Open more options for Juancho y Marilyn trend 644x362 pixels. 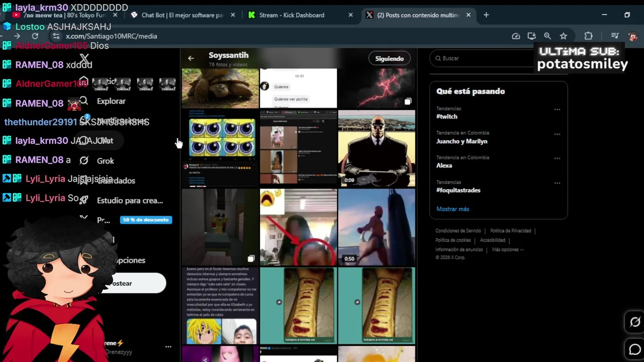(557, 134)
